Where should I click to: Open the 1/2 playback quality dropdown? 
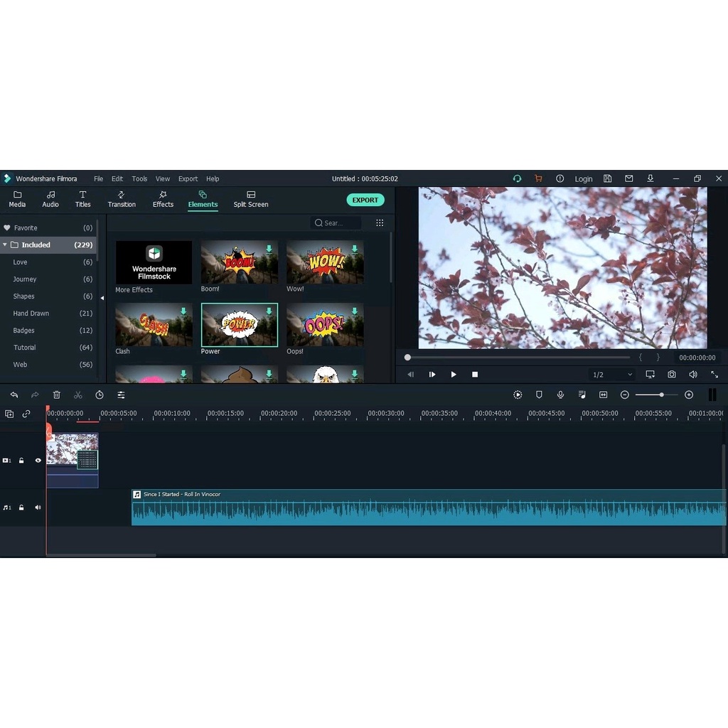click(612, 375)
